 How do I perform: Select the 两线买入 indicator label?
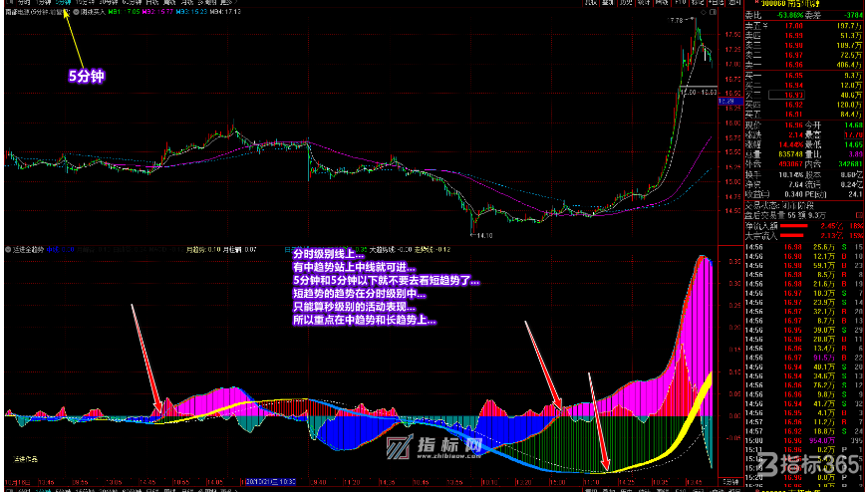click(x=93, y=12)
